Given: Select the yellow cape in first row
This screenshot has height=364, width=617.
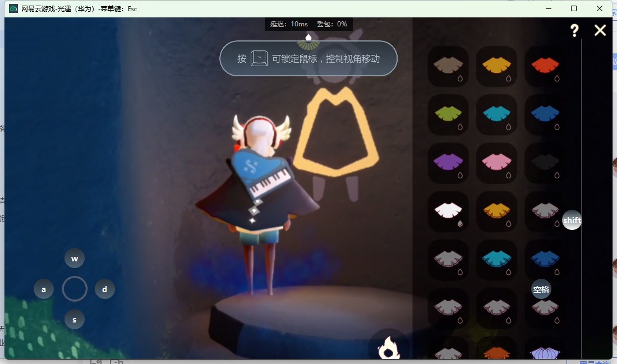Looking at the screenshot, I should point(496,66).
